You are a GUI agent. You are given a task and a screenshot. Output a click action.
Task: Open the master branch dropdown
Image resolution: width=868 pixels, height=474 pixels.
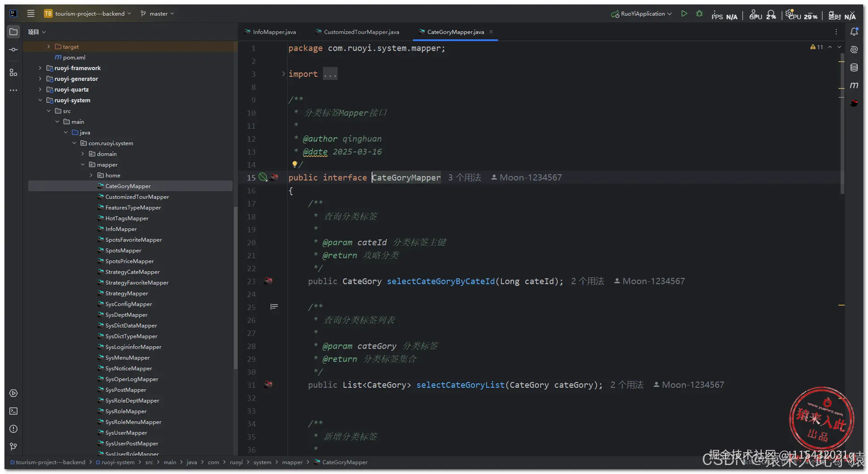click(x=157, y=14)
